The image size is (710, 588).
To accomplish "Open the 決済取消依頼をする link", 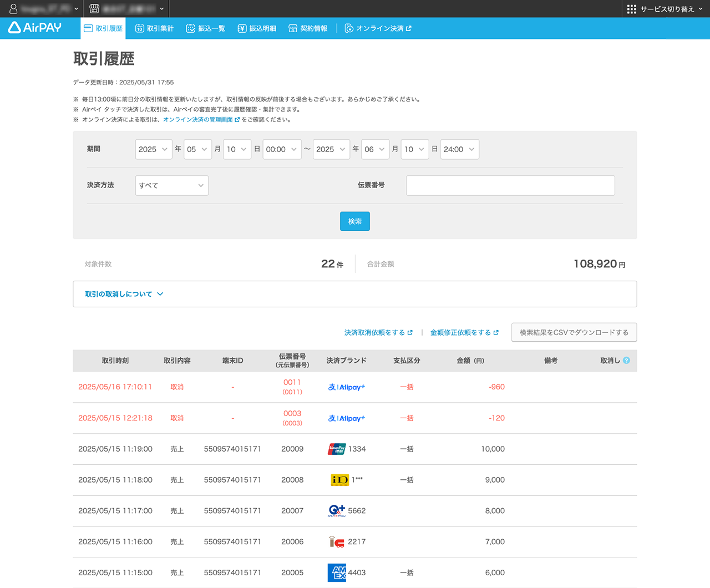I will (378, 332).
